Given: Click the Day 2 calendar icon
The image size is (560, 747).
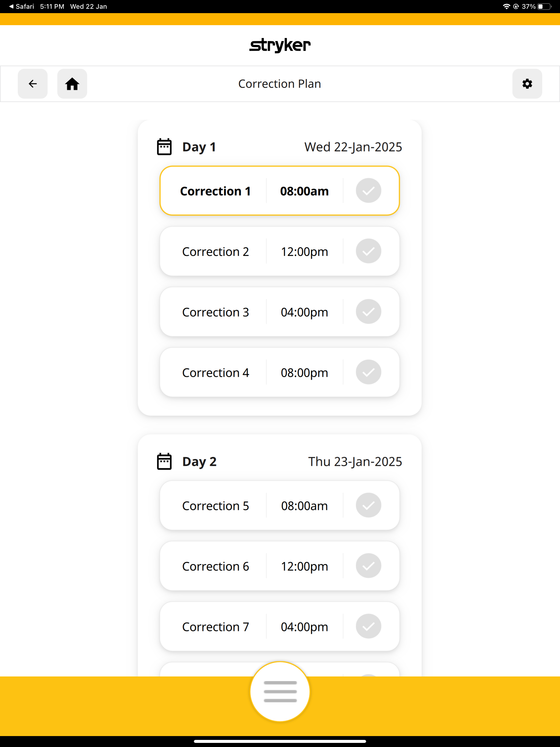Looking at the screenshot, I should tap(165, 461).
